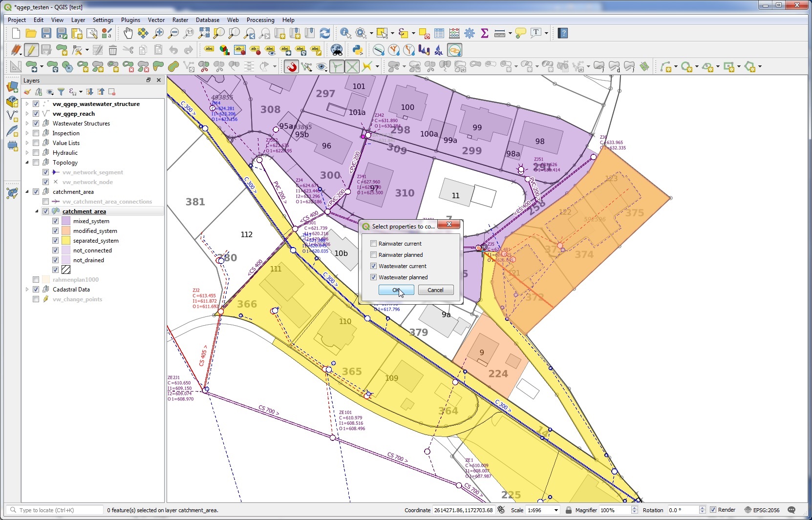This screenshot has height=520, width=812.
Task: Toggle visibility of vw_qgep_reach layer
Action: coord(36,114)
